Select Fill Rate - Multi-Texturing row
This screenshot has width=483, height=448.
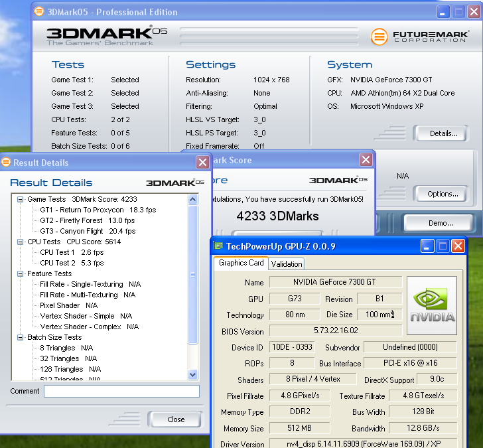tap(88, 295)
